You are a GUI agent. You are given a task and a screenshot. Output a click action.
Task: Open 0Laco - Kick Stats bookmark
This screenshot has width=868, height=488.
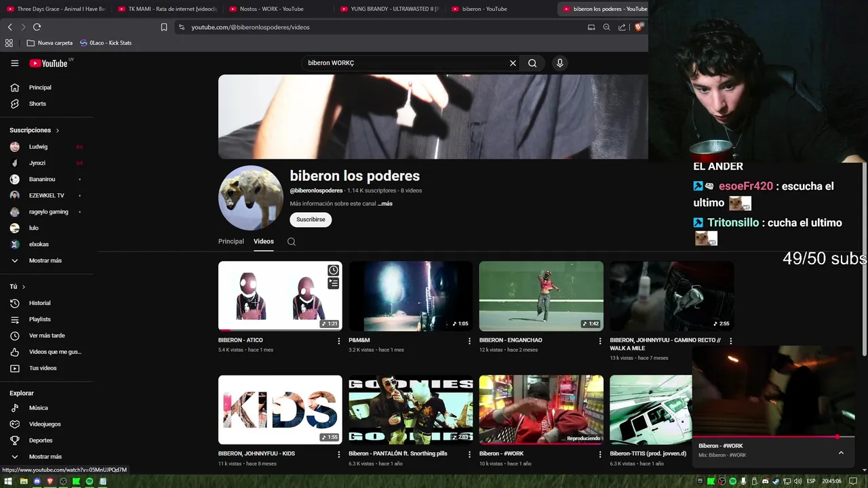(106, 43)
